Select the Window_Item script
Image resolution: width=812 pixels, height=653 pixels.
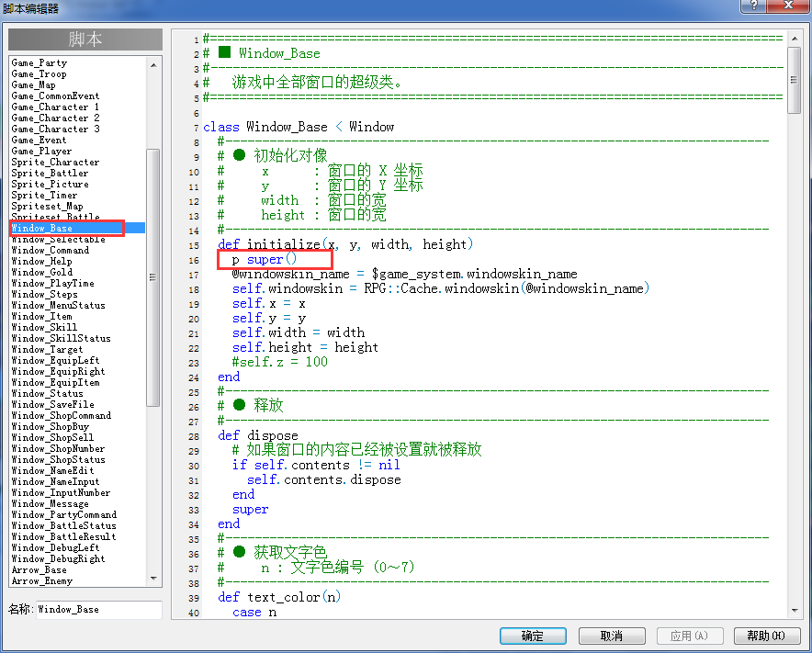pos(42,317)
